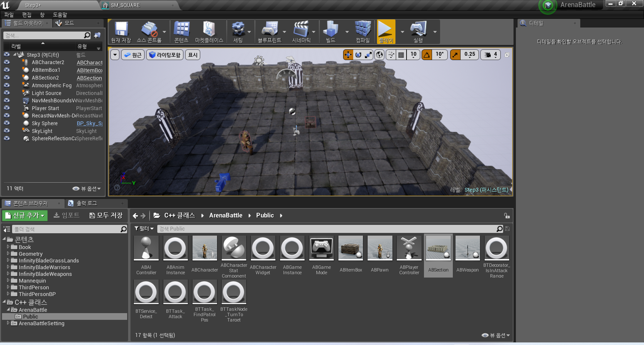
Task: Toggle scale snapping on viewport
Action: 455,55
